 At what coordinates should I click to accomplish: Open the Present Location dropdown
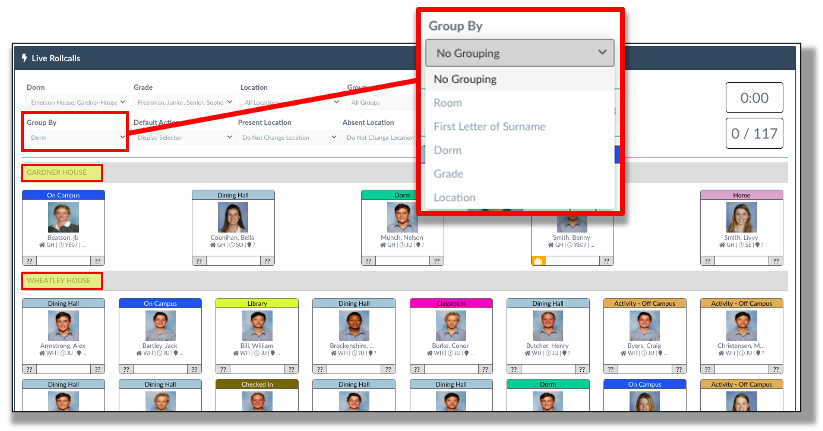click(x=288, y=138)
